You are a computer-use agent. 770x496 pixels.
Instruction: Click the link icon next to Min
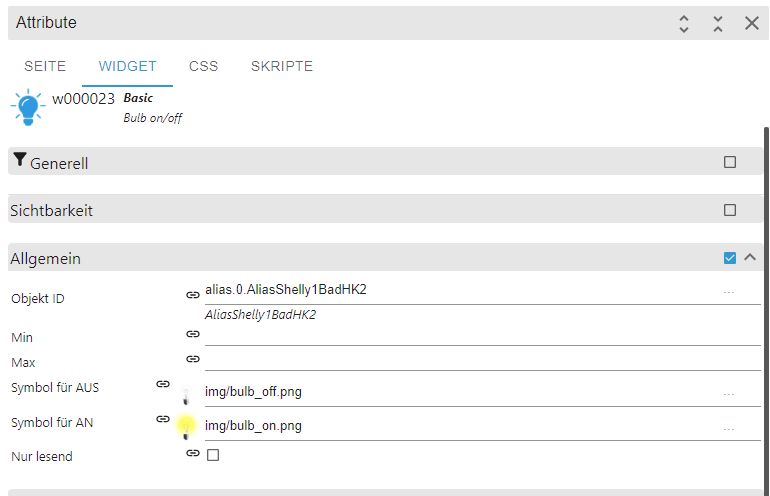tap(193, 334)
